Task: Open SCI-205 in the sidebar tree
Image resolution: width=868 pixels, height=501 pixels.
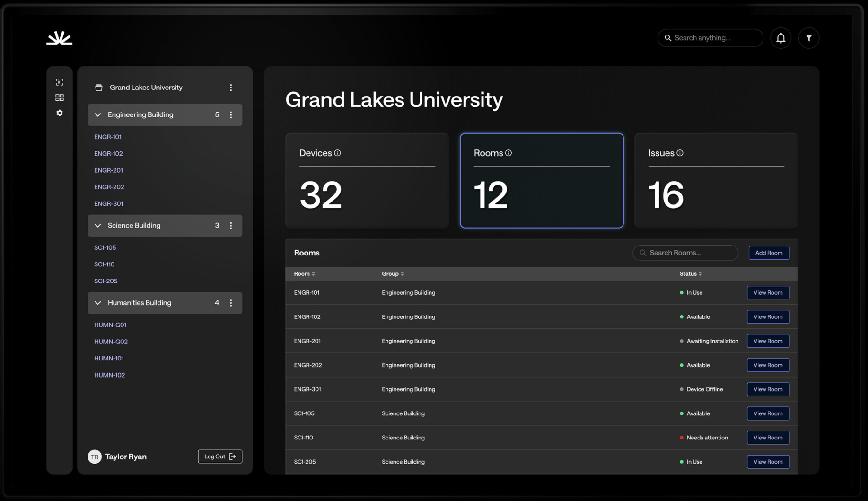Action: pyautogui.click(x=106, y=281)
